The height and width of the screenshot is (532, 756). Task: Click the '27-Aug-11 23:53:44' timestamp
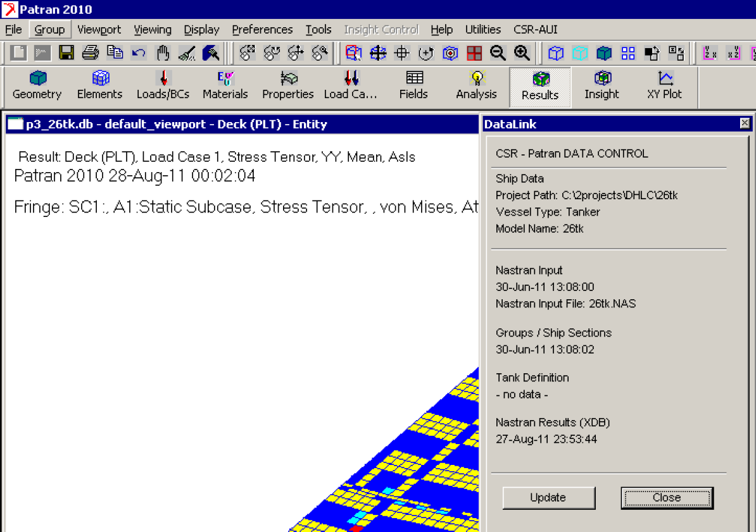(546, 439)
